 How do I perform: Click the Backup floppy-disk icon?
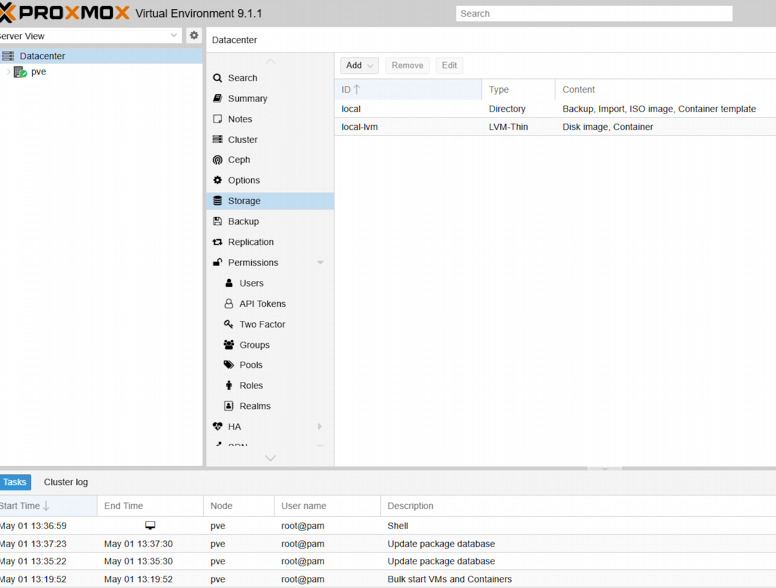tap(217, 221)
